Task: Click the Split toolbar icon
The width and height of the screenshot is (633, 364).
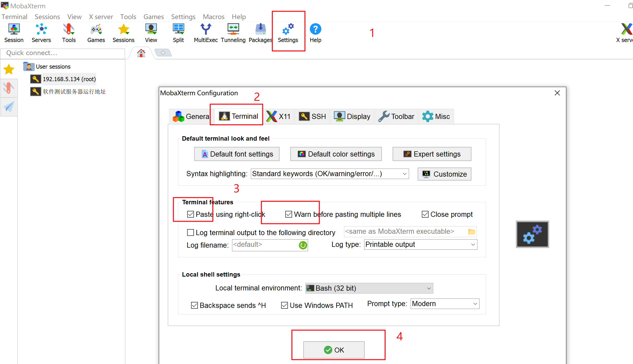Action: click(178, 33)
